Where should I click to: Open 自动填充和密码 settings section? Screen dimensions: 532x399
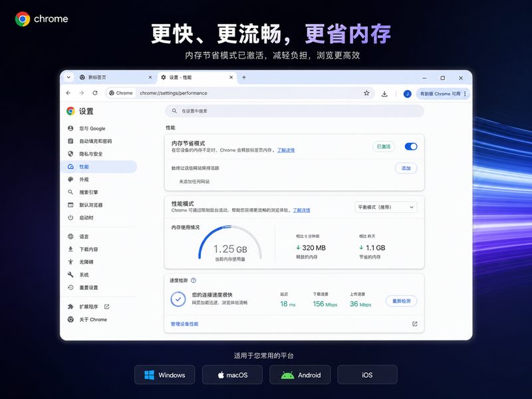coord(99,141)
